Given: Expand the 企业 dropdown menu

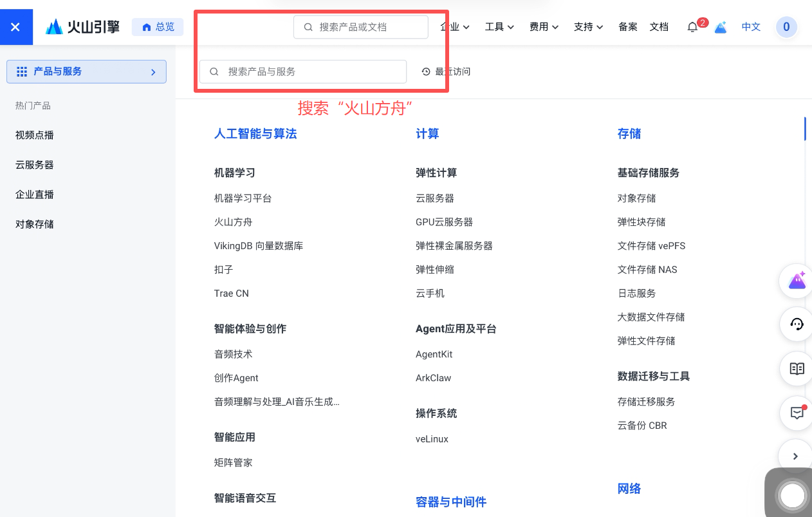Looking at the screenshot, I should point(455,27).
